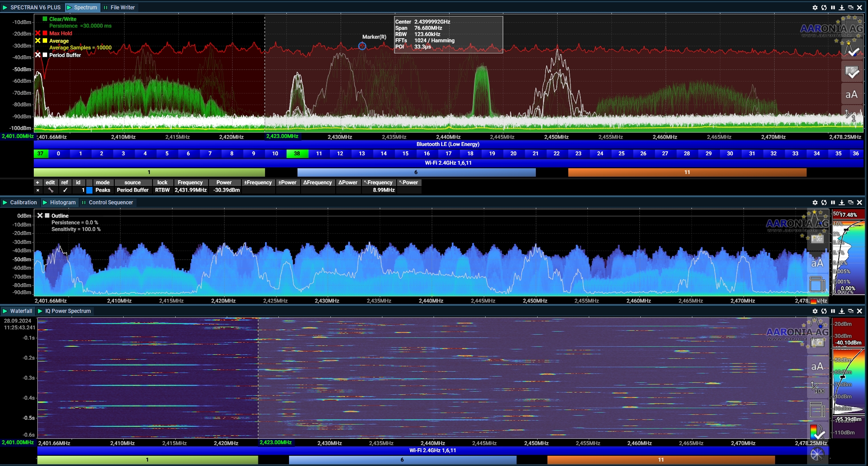
Task: Click the blue marker color swatch in marker table
Action: (x=89, y=190)
